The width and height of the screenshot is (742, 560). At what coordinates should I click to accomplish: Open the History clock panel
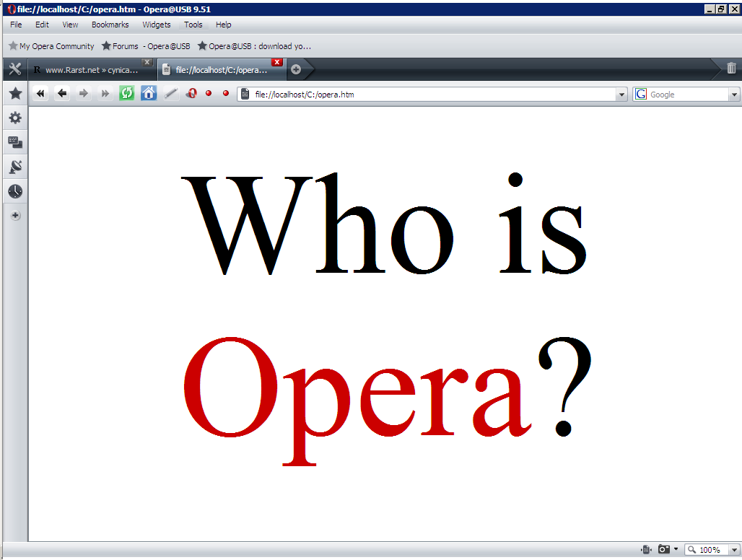15,191
